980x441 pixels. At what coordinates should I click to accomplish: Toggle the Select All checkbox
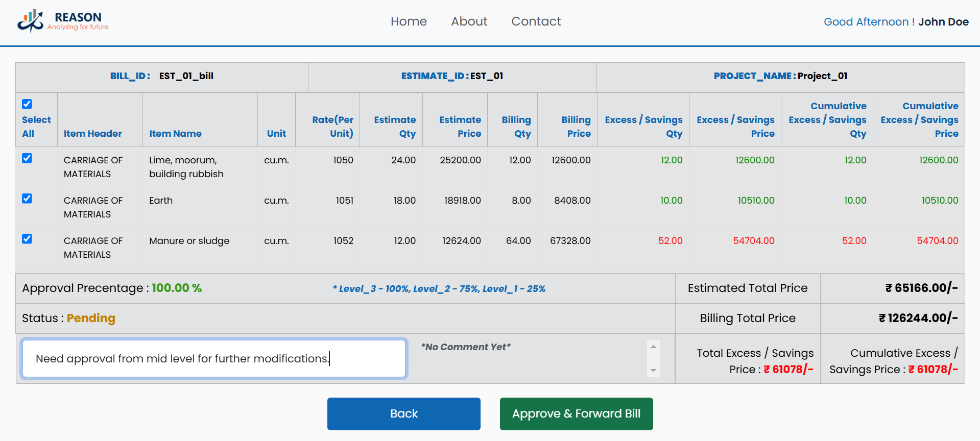click(x=27, y=104)
